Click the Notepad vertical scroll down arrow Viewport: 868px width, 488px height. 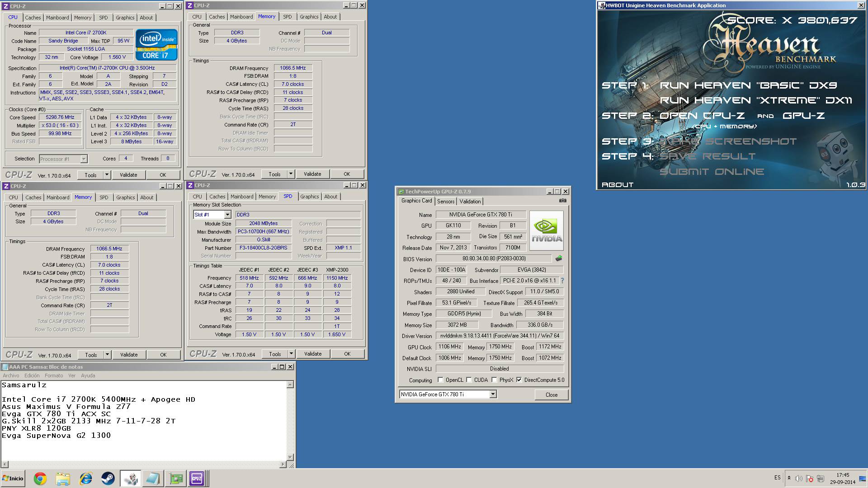[x=290, y=457]
